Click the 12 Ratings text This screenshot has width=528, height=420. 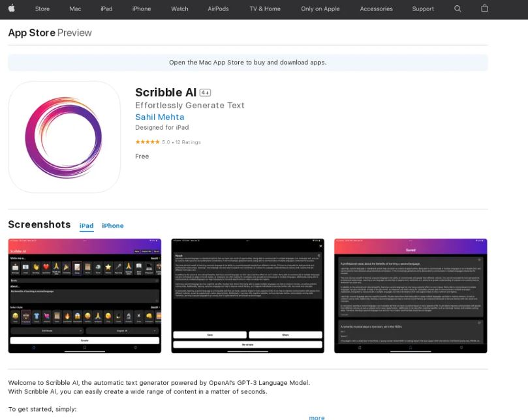[x=188, y=142]
